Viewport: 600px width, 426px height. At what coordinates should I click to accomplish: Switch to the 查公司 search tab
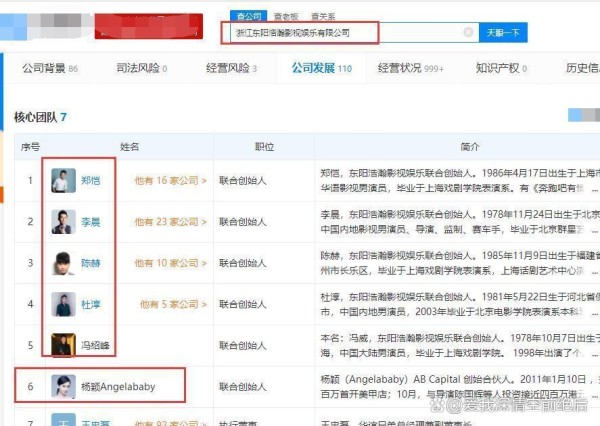tap(248, 16)
